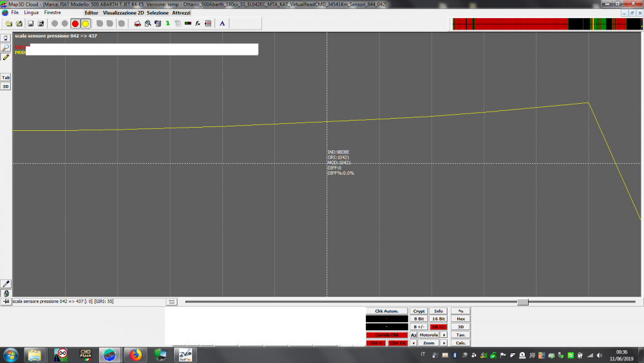Click the second open-folder toolbar icon
The width and height of the screenshot is (644, 363).
point(19,23)
